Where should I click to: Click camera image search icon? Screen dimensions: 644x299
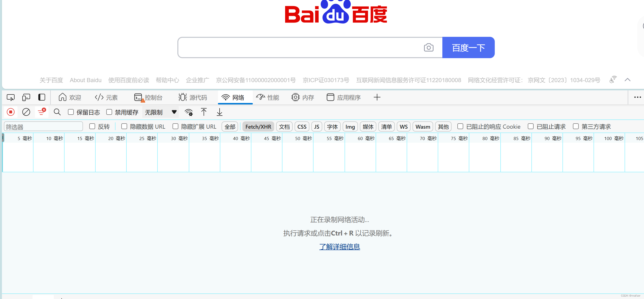(429, 47)
